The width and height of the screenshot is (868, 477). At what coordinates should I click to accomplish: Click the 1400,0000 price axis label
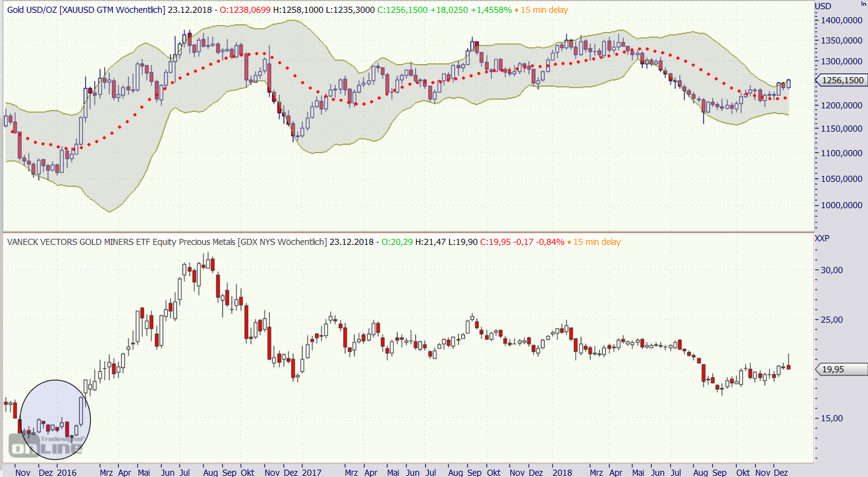[x=842, y=20]
